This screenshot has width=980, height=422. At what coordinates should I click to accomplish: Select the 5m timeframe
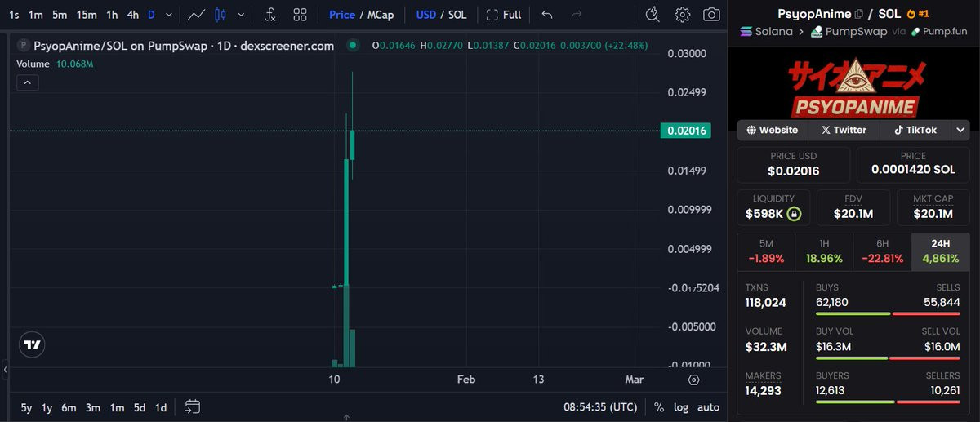pyautogui.click(x=60, y=15)
